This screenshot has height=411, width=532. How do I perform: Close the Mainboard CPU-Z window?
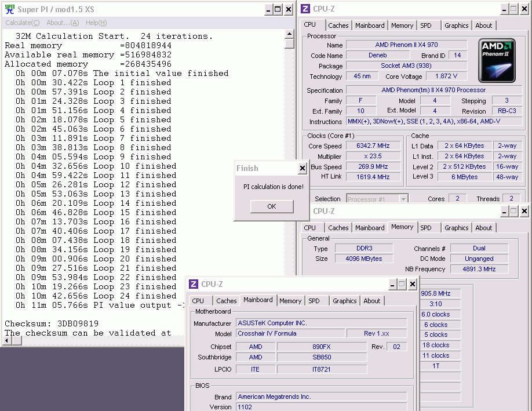(412, 284)
